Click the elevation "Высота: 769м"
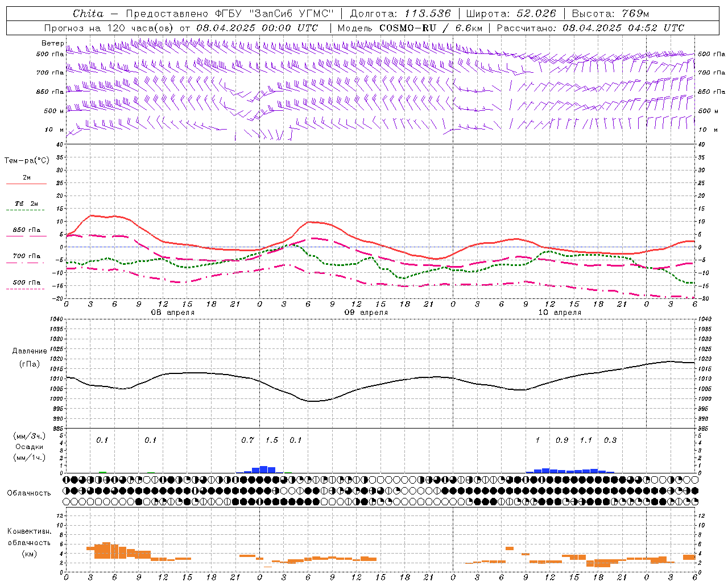The height and width of the screenshot is (582, 728). [x=610, y=14]
